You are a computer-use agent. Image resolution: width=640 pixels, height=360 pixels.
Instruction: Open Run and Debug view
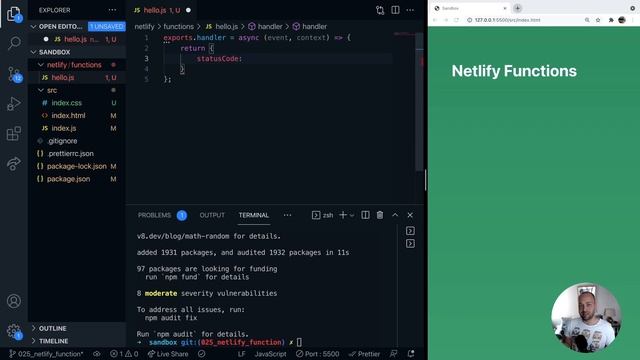click(14, 104)
